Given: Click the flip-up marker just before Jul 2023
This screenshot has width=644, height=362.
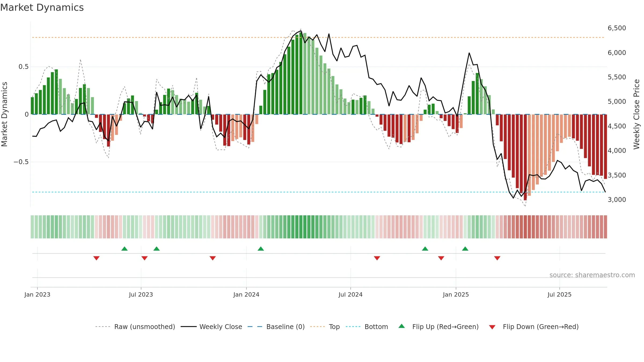Looking at the screenshot, I should (125, 249).
